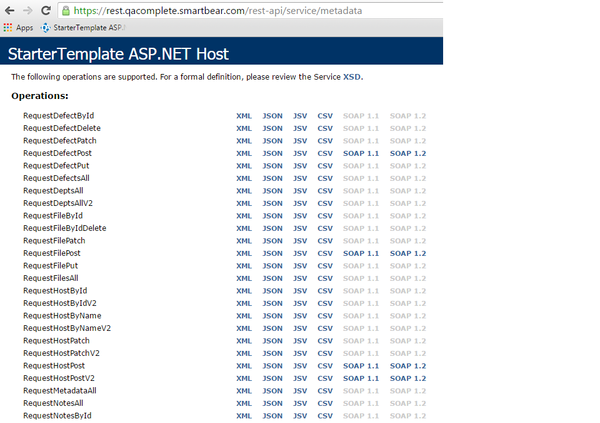Select the RequestFilePatch operation name

(x=54, y=241)
